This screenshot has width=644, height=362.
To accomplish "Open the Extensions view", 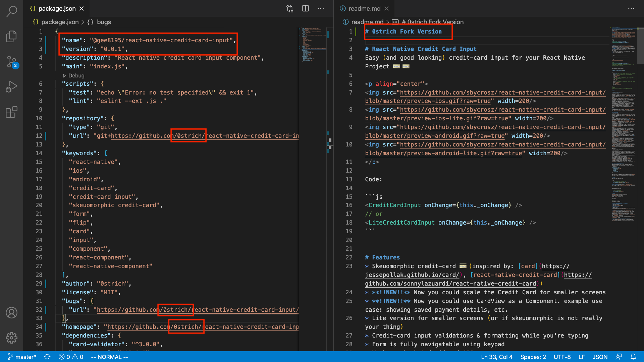I will (11, 112).
